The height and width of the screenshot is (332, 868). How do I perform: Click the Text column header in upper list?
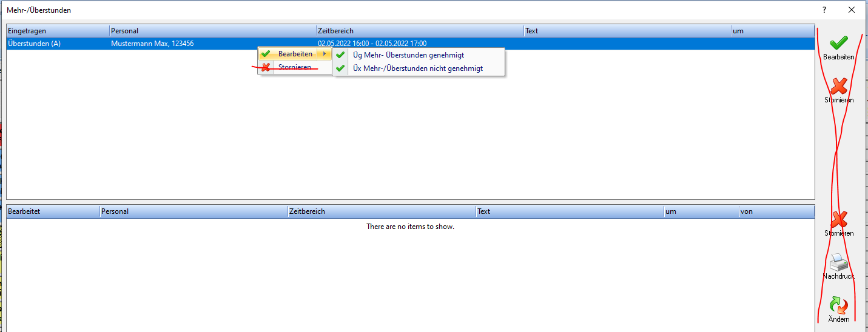[627, 31]
